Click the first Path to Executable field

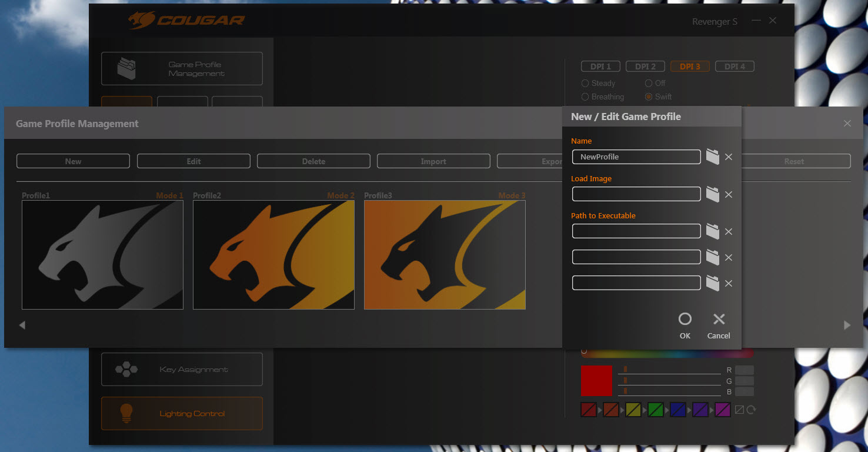tap(636, 231)
